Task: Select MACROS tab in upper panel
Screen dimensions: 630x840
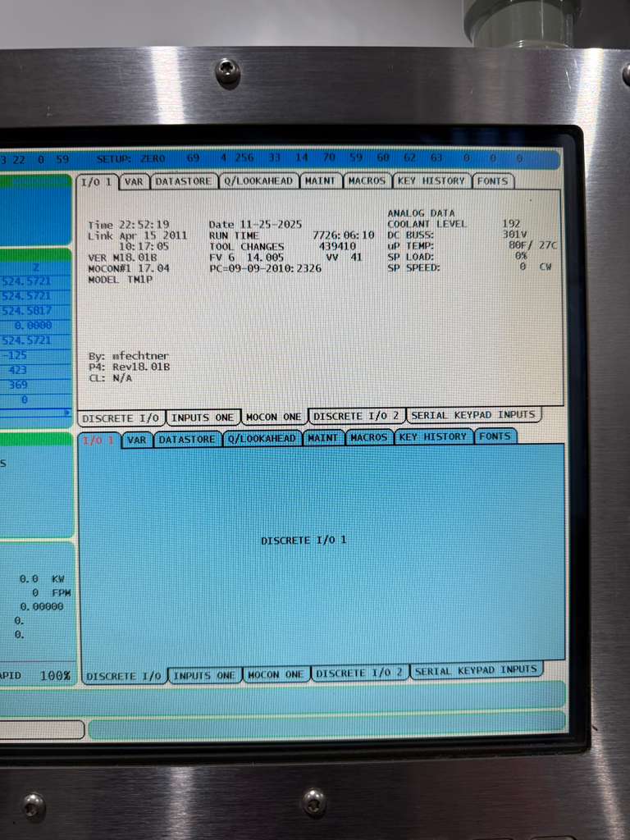Action: click(x=367, y=181)
